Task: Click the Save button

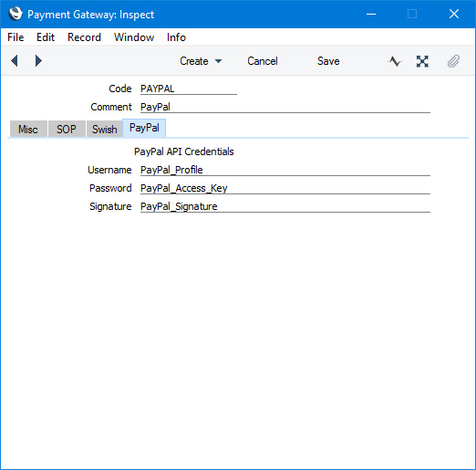Action: point(328,61)
